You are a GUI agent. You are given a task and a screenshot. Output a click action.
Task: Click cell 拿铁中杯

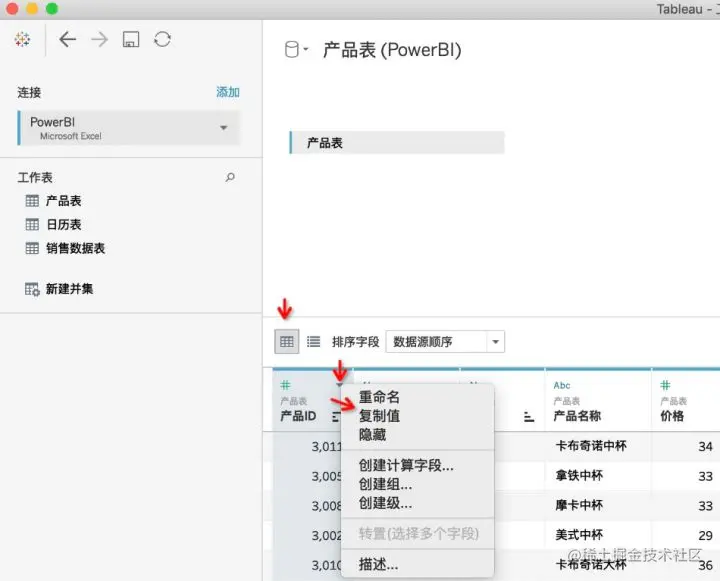[579, 475]
